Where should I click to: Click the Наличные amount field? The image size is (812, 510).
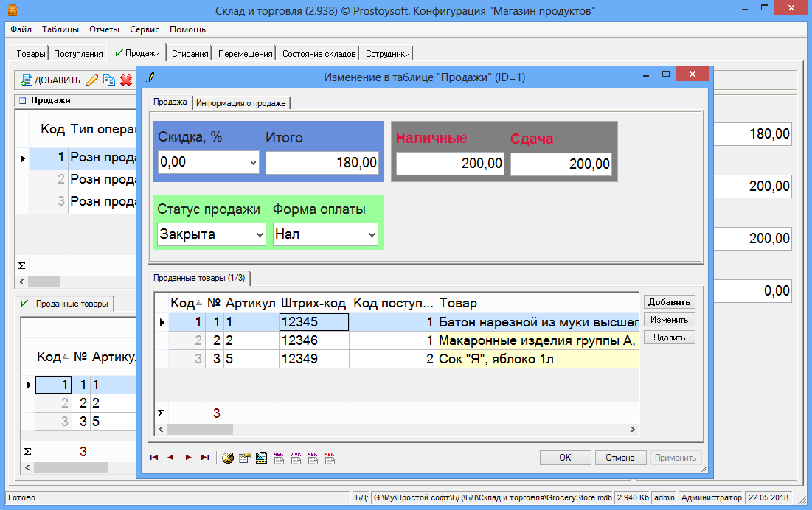coord(450,164)
